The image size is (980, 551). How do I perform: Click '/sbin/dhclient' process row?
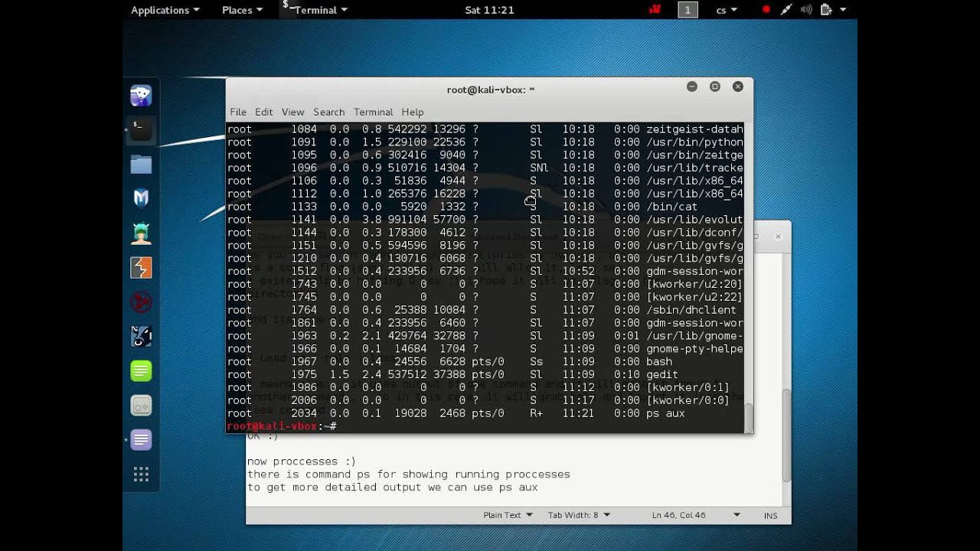coord(485,310)
